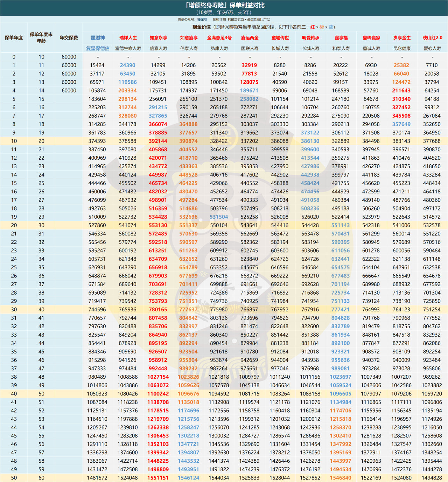Click the blue value 119586
Screen dimensions: 448x482
point(127,82)
